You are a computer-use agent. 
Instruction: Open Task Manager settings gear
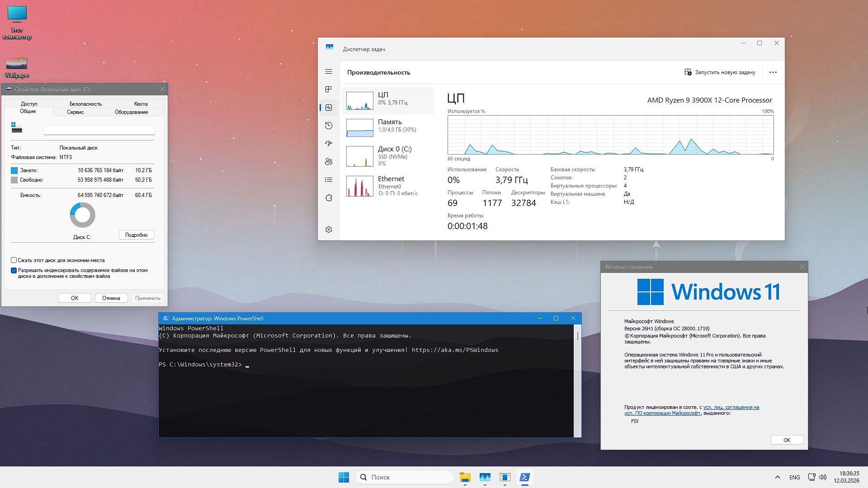(329, 230)
